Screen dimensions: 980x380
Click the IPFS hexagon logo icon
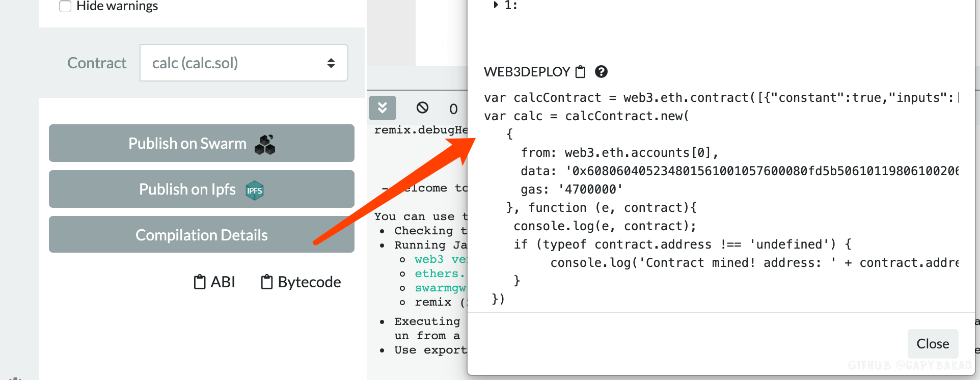[x=254, y=191]
